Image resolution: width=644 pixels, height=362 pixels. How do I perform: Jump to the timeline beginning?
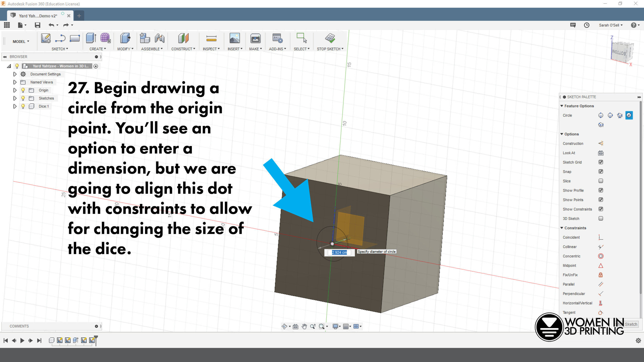pos(6,340)
